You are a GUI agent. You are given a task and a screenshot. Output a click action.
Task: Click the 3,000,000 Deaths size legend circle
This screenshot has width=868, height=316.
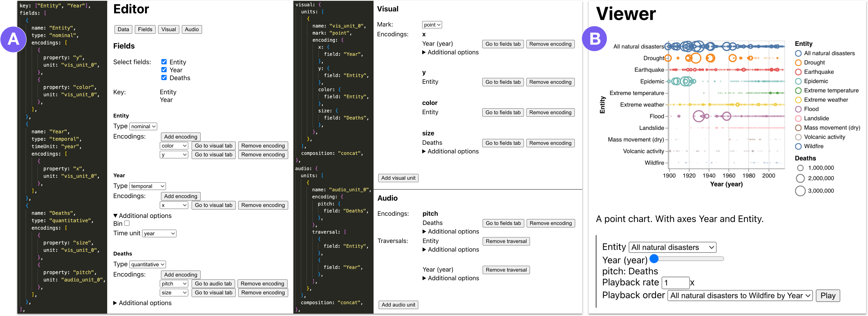[x=800, y=191]
